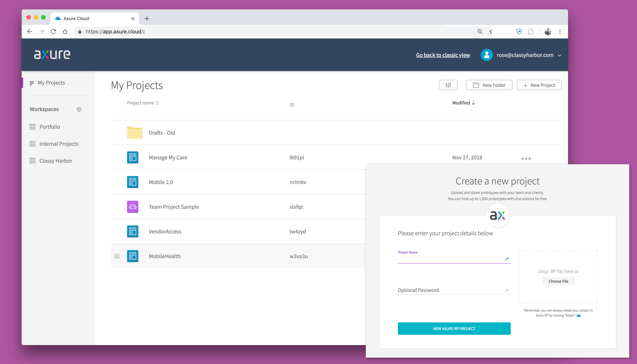Click the ax logo in dialog
This screenshot has height=364, width=637.
click(498, 215)
